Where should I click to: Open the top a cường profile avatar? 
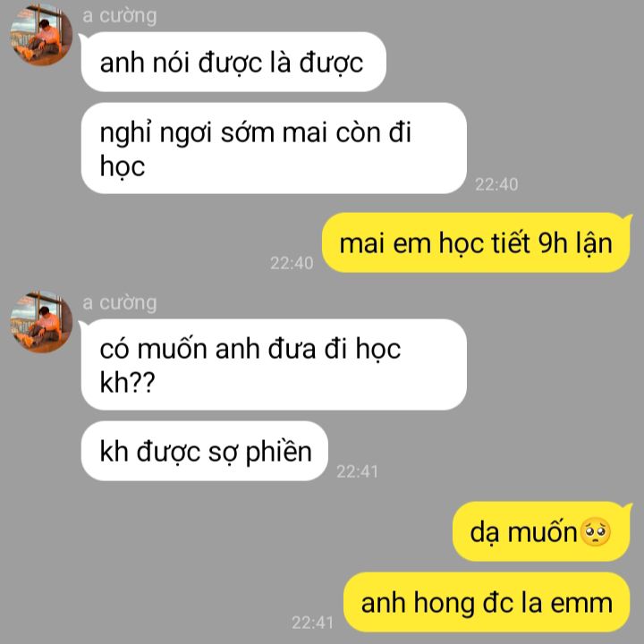pyautogui.click(x=41, y=34)
